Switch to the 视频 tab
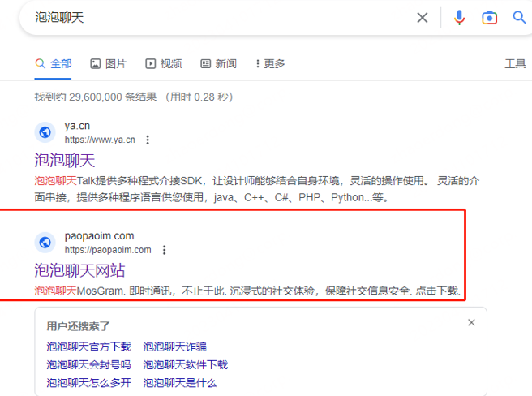Image resolution: width=532 pixels, height=396 pixels. [x=164, y=63]
